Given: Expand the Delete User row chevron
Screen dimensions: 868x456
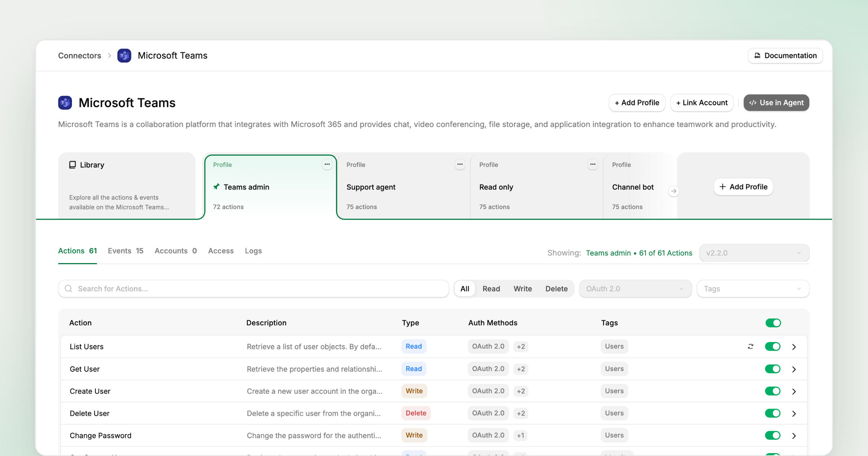Looking at the screenshot, I should 794,413.
